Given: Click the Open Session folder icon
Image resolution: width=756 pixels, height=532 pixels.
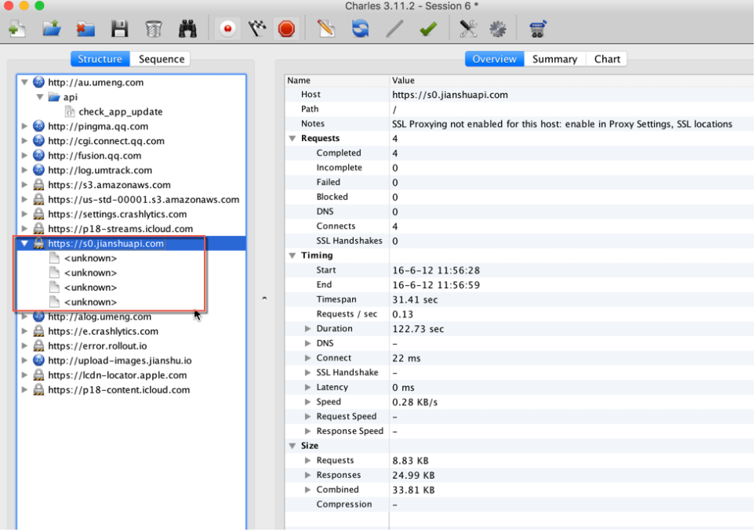Looking at the screenshot, I should [52, 29].
